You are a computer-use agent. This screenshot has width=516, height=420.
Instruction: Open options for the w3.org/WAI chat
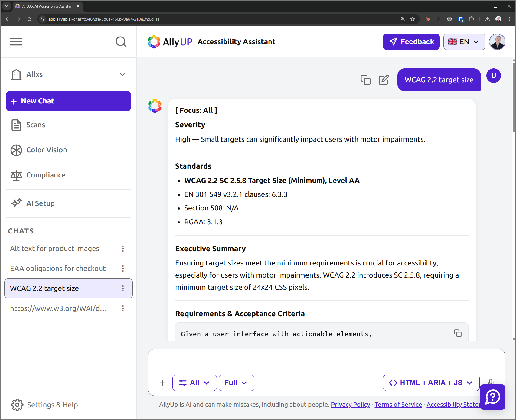click(123, 308)
